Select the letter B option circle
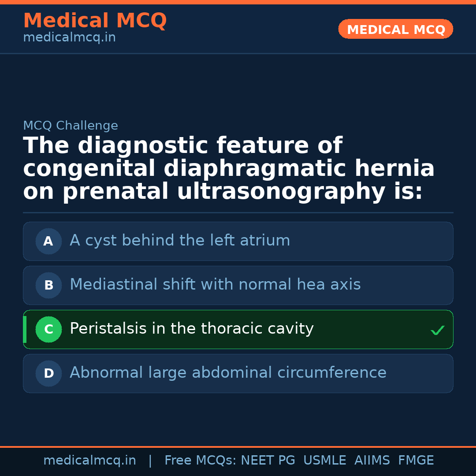The image size is (476, 476). pos(48,285)
